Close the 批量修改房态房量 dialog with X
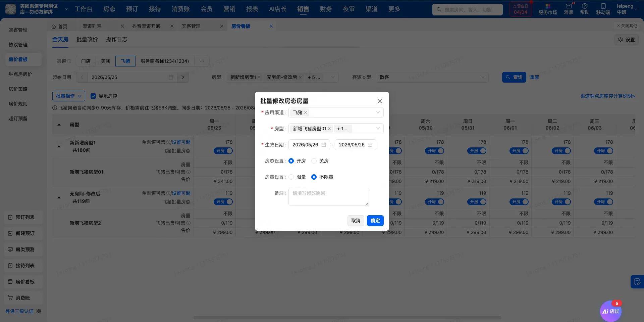This screenshot has width=644, height=322. 379,101
